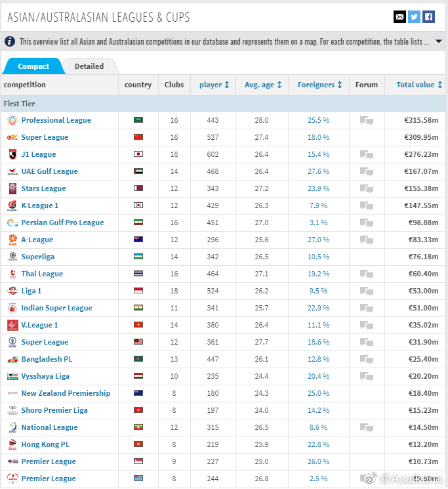
Task: Open the K League 1 link
Action: point(39,206)
